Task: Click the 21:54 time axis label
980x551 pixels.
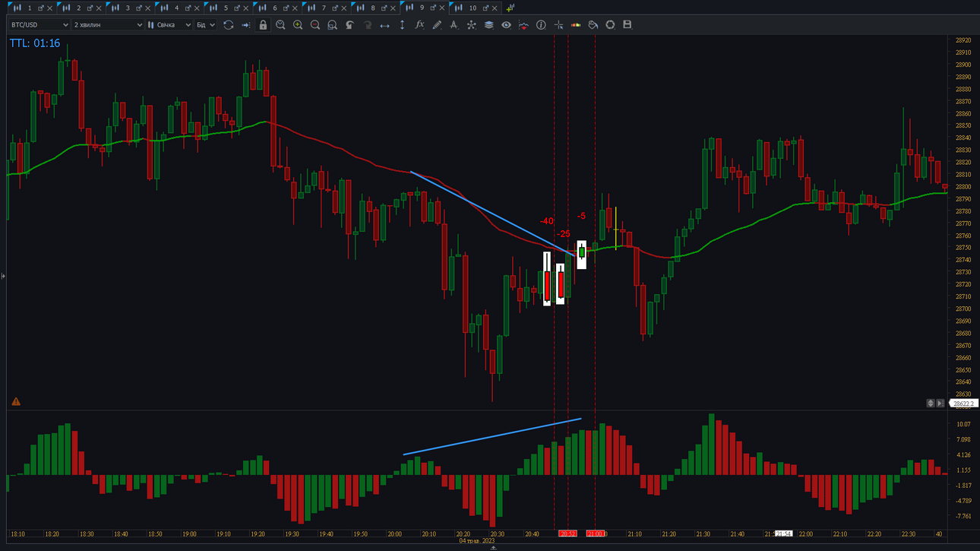Action: [x=783, y=534]
